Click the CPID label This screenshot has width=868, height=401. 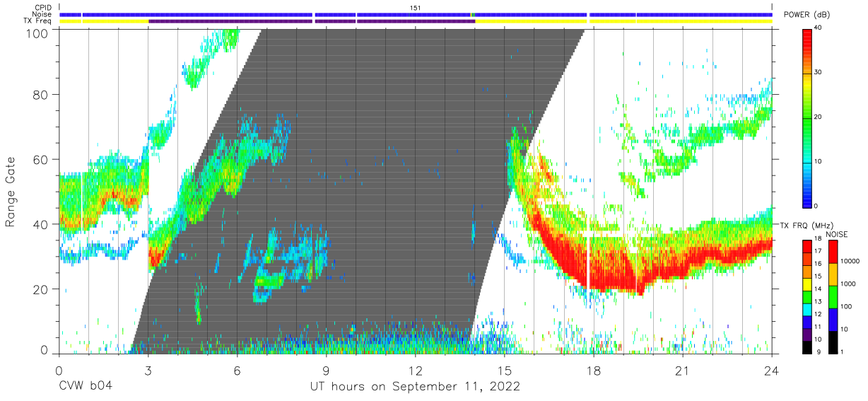click(x=43, y=8)
